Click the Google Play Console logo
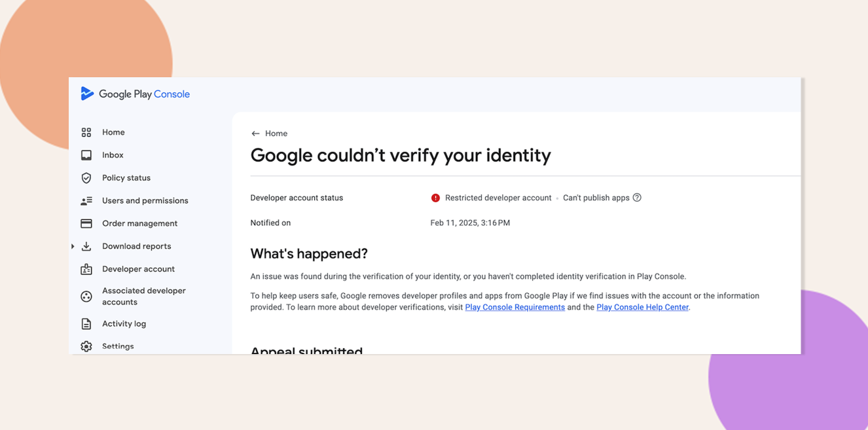The height and width of the screenshot is (430, 868). point(135,94)
